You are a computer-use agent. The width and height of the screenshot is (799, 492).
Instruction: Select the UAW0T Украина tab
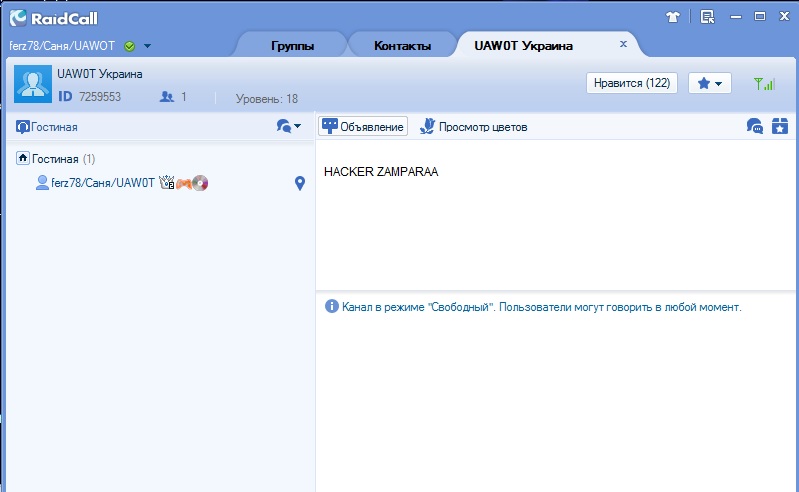point(523,46)
